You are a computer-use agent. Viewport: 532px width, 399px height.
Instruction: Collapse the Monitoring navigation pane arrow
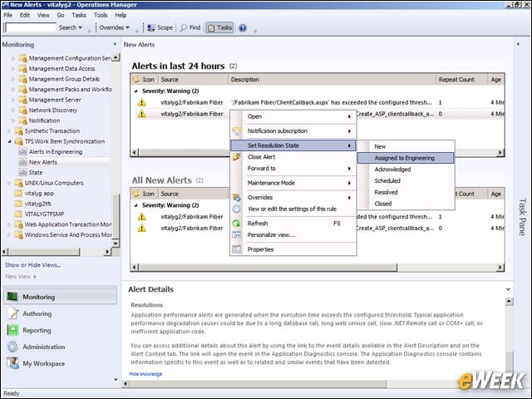tap(115, 44)
